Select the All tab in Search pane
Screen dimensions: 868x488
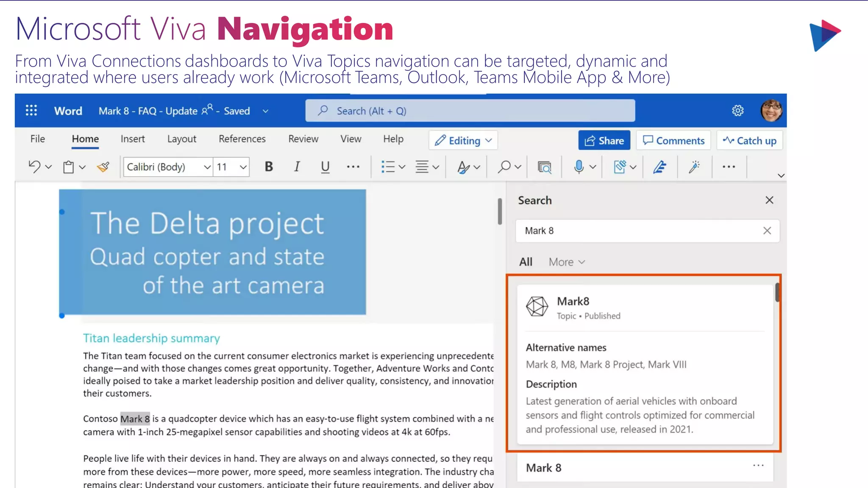(x=526, y=262)
